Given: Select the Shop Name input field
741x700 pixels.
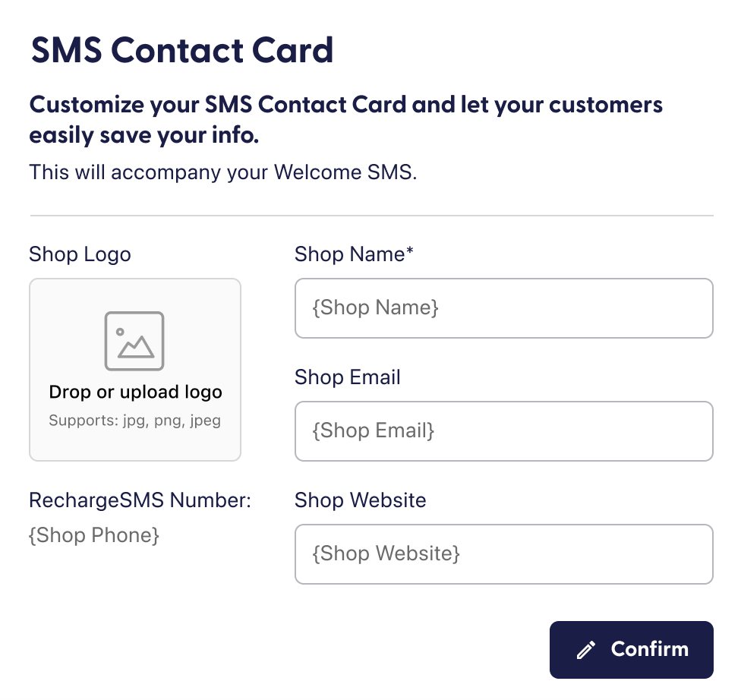Looking at the screenshot, I should tap(503, 308).
